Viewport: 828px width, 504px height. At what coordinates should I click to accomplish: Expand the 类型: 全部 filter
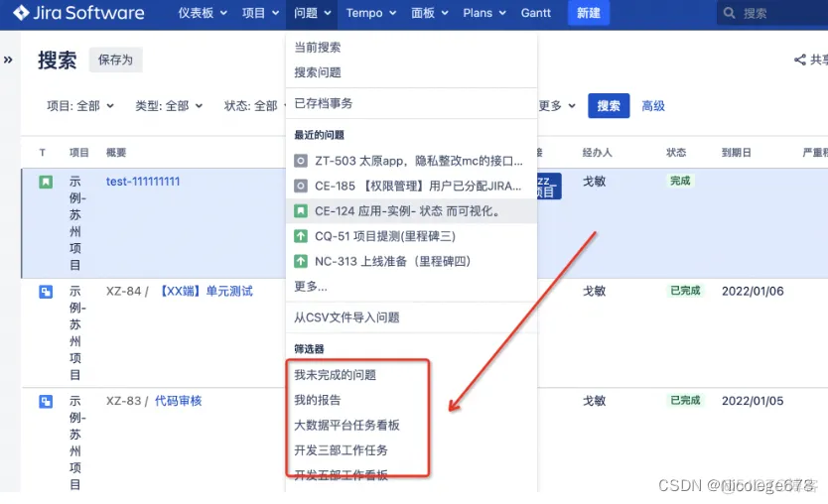pos(169,106)
